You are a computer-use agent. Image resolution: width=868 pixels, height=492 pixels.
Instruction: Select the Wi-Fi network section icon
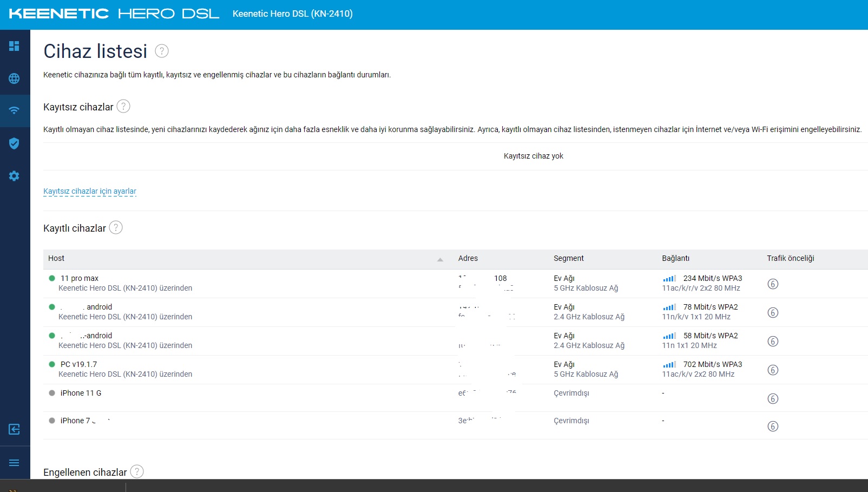coord(14,110)
